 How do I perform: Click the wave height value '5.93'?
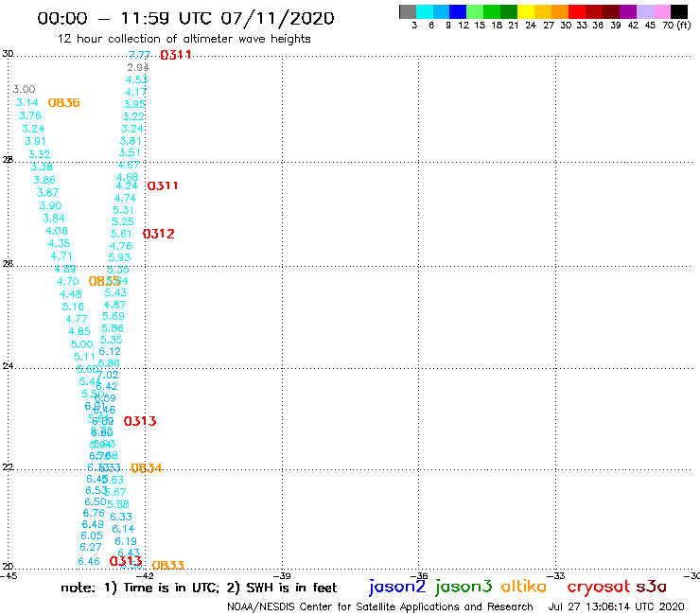tap(119, 257)
